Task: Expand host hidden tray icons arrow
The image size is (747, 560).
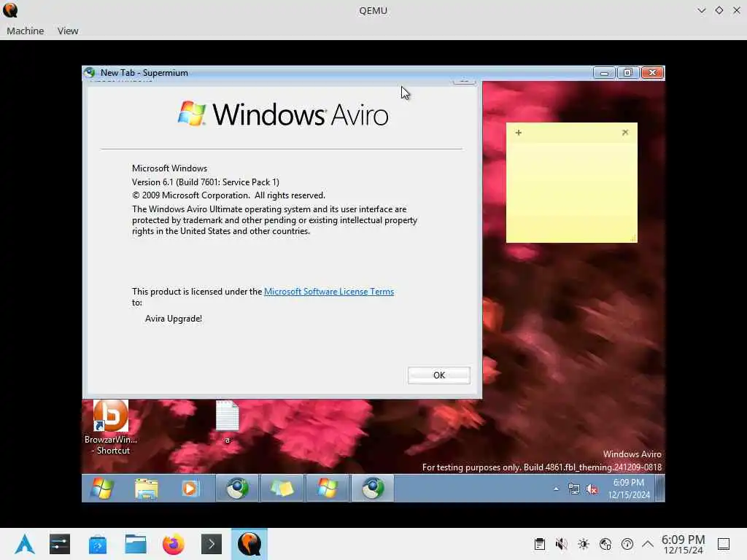Action: pos(648,544)
